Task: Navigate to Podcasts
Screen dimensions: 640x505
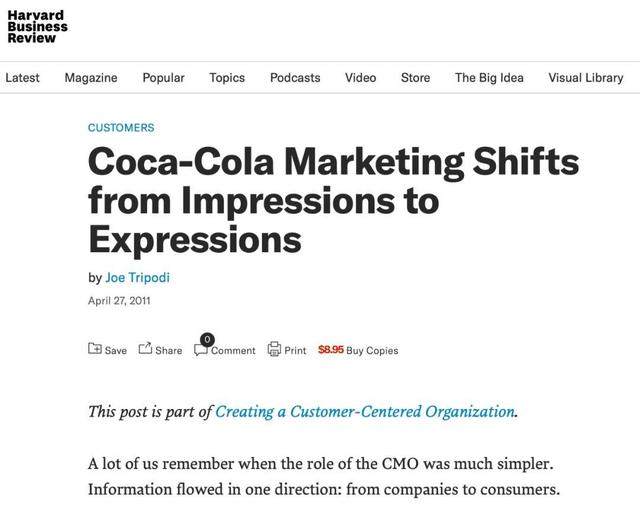Action: pos(295,78)
